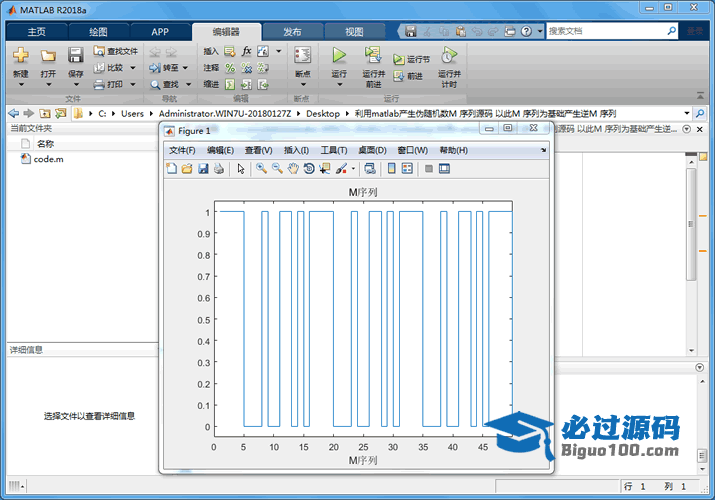Image resolution: width=715 pixels, height=500 pixels.
Task: Open the Figure 1 查看(V) menu
Action: [x=259, y=150]
